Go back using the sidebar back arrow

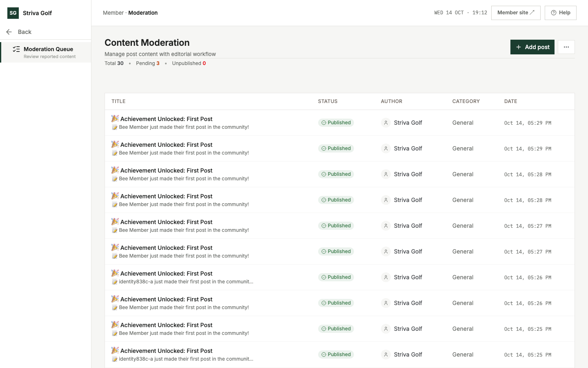point(9,32)
